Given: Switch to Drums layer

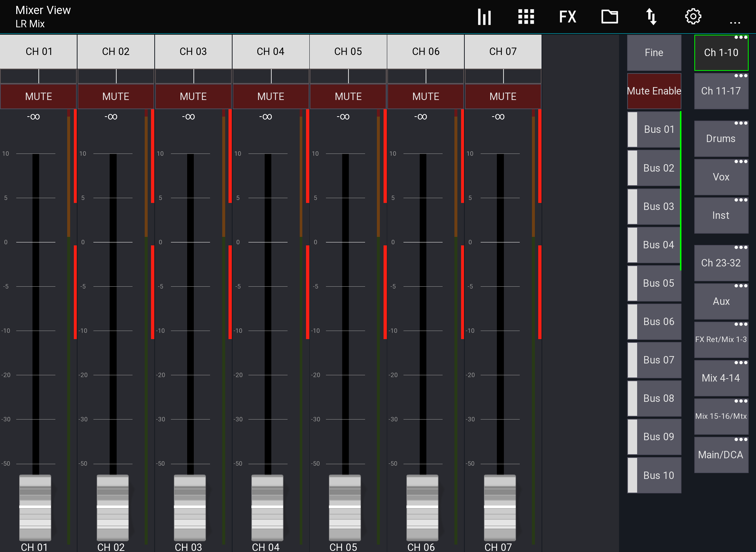Looking at the screenshot, I should [721, 139].
